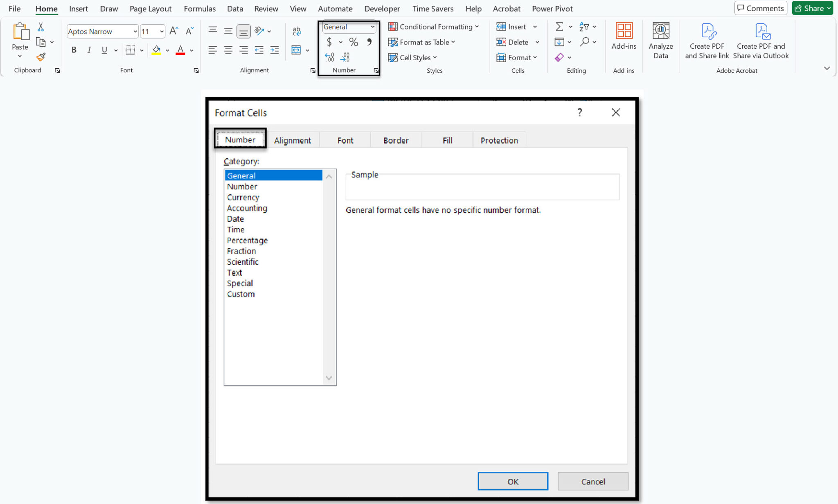
Task: Click the Top Align icon
Action: pyautogui.click(x=212, y=31)
